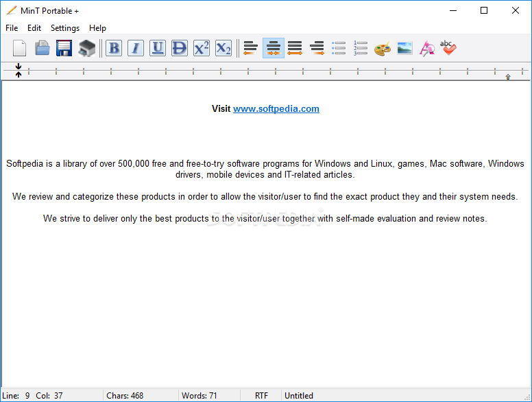Open the Help menu

point(98,28)
